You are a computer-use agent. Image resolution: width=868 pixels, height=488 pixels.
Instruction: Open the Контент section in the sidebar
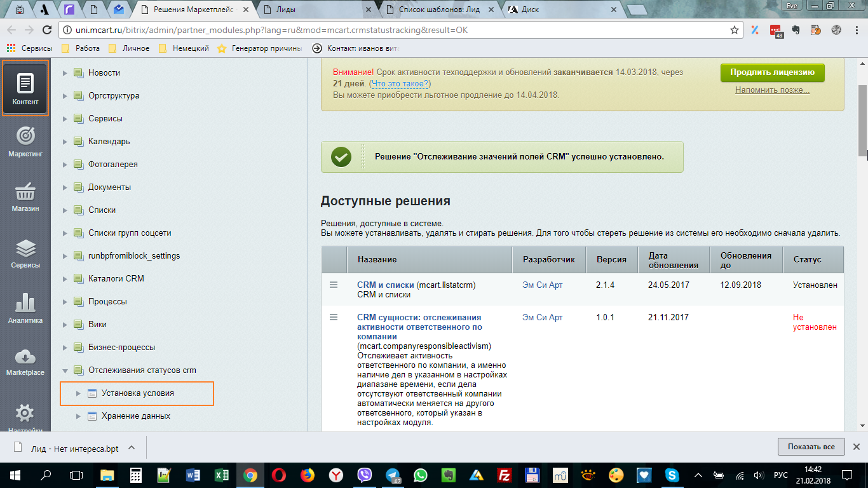coord(25,88)
